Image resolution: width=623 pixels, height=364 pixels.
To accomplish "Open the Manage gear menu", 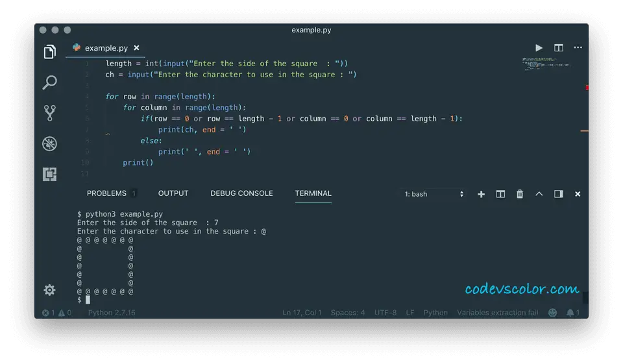I will 50,289.
